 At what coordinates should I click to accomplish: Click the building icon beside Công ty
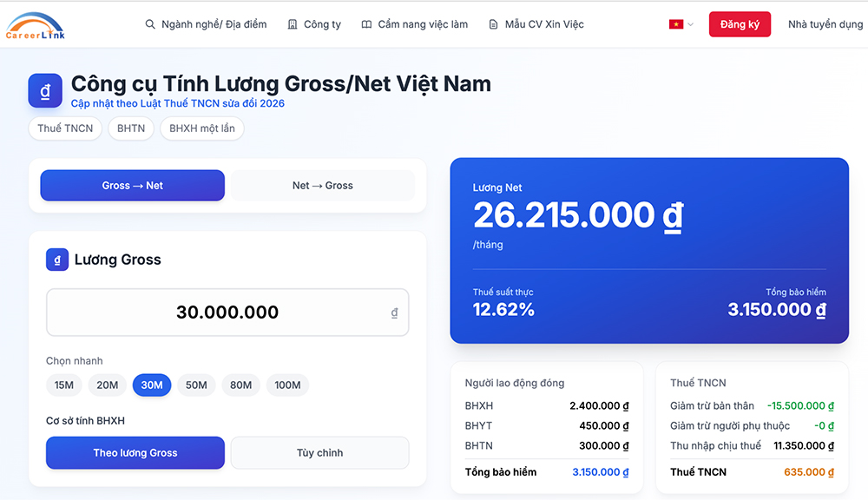point(293,24)
